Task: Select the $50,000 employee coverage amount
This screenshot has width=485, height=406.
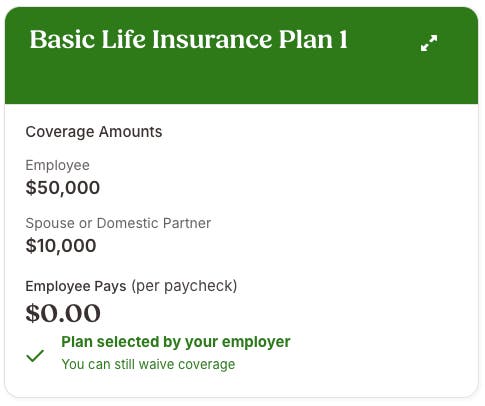Action: [x=63, y=188]
